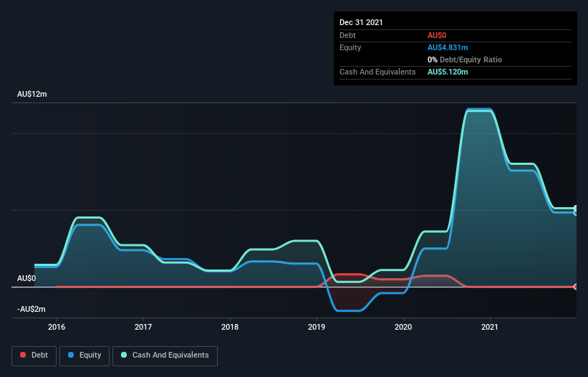
Task: Click the Debt label in the tooltip
Action: point(347,35)
